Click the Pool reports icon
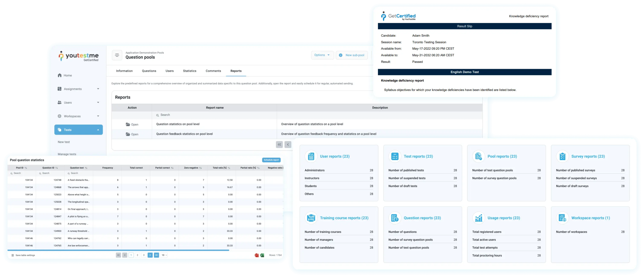This screenshot has height=278, width=644. pos(478,156)
